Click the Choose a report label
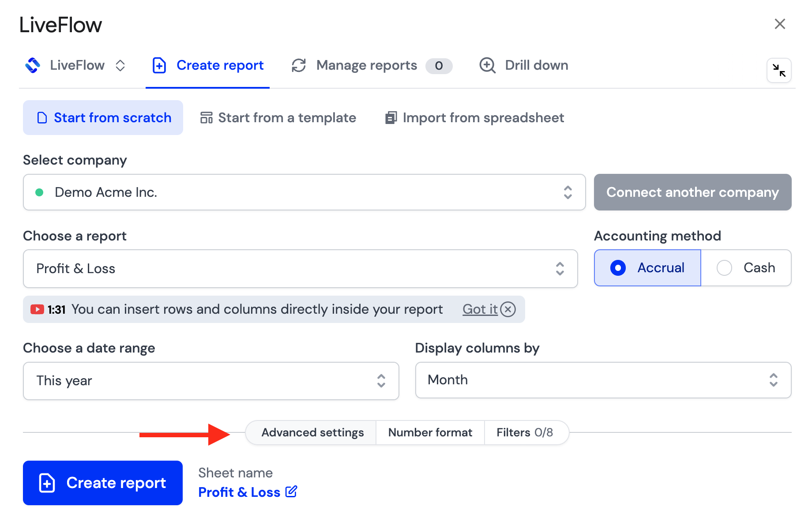Image resolution: width=812 pixels, height=518 pixels. [75, 236]
